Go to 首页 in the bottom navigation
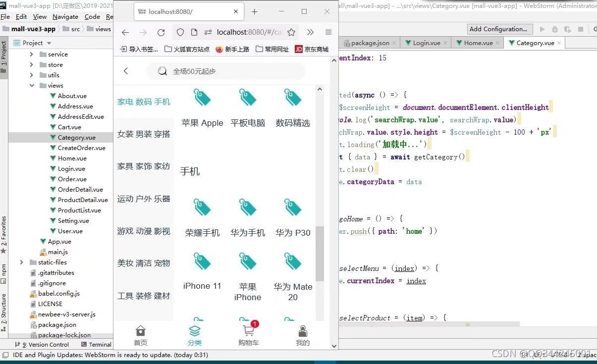597x364 pixels. (141, 335)
